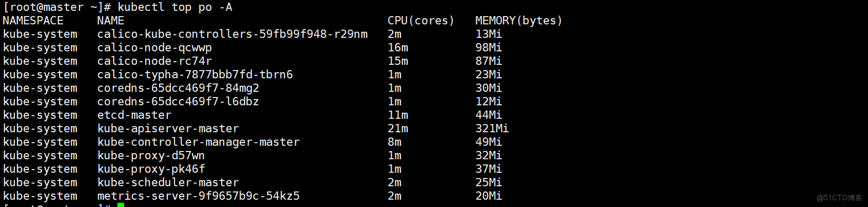Image resolution: width=868 pixels, height=207 pixels.
Task: Click the NAME column header
Action: pyautogui.click(x=111, y=21)
